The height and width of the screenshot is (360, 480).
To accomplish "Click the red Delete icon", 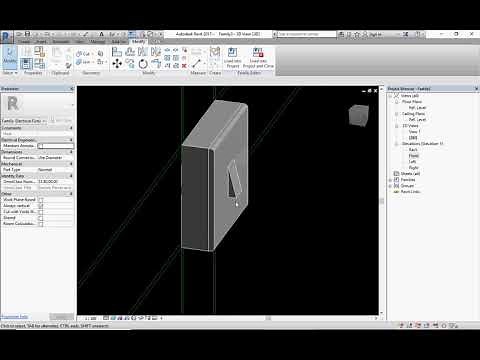I will coord(184,66).
